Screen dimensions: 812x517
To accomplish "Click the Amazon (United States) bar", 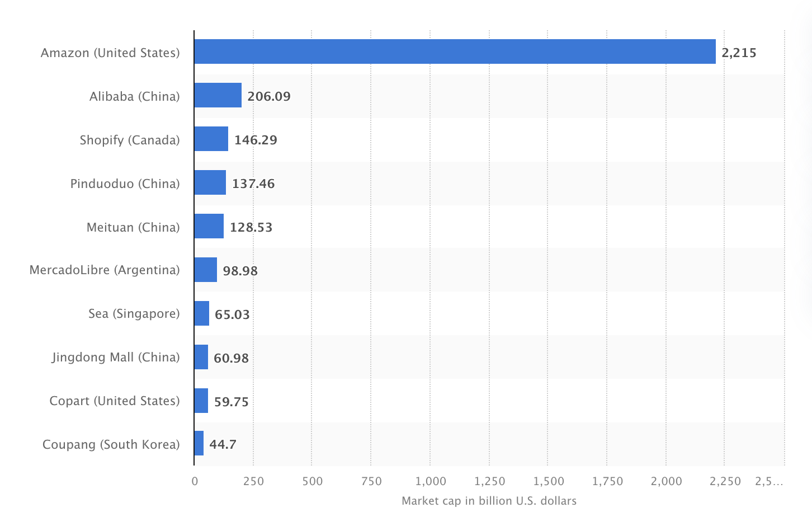I will [x=455, y=51].
